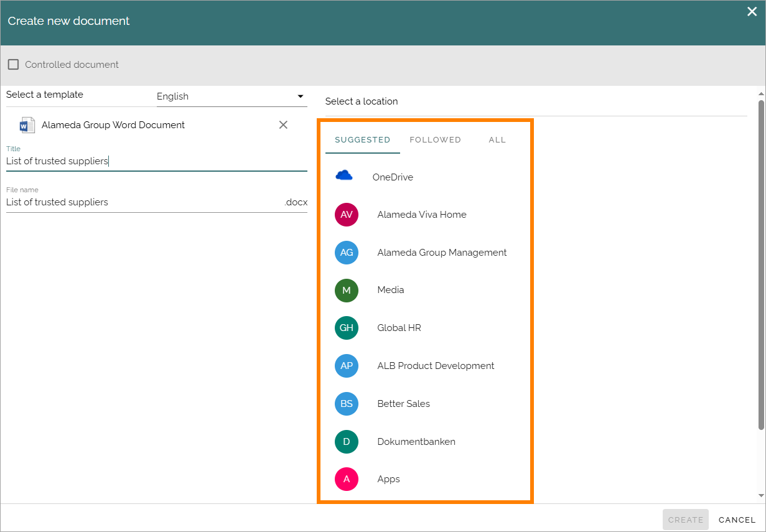Click the scrollbar up arrow
Viewport: 766px width, 532px height.
point(761,93)
